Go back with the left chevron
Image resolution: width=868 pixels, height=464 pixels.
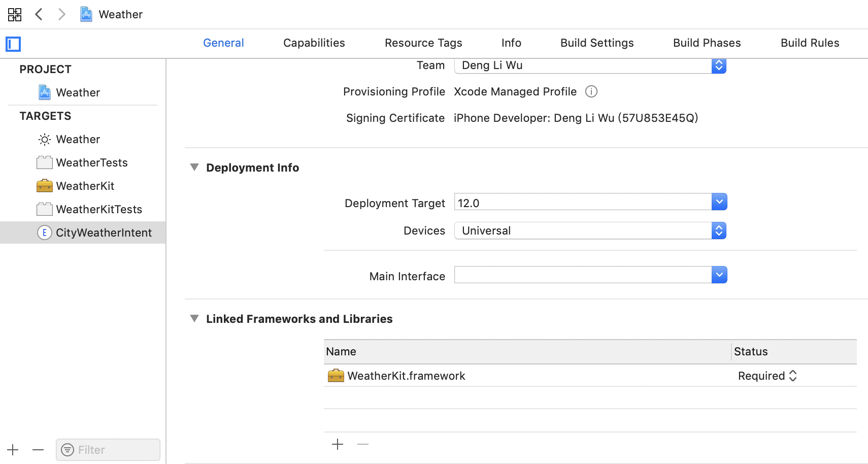tap(39, 14)
